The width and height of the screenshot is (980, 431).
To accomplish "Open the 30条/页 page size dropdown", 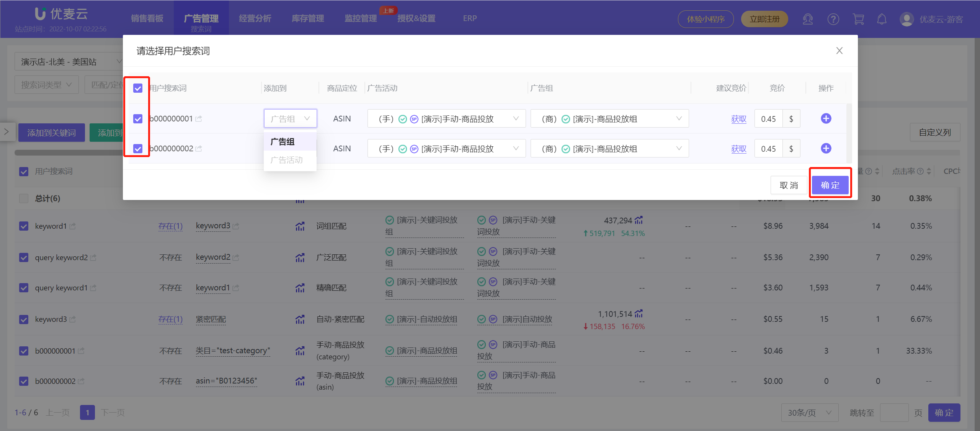I will (x=810, y=413).
